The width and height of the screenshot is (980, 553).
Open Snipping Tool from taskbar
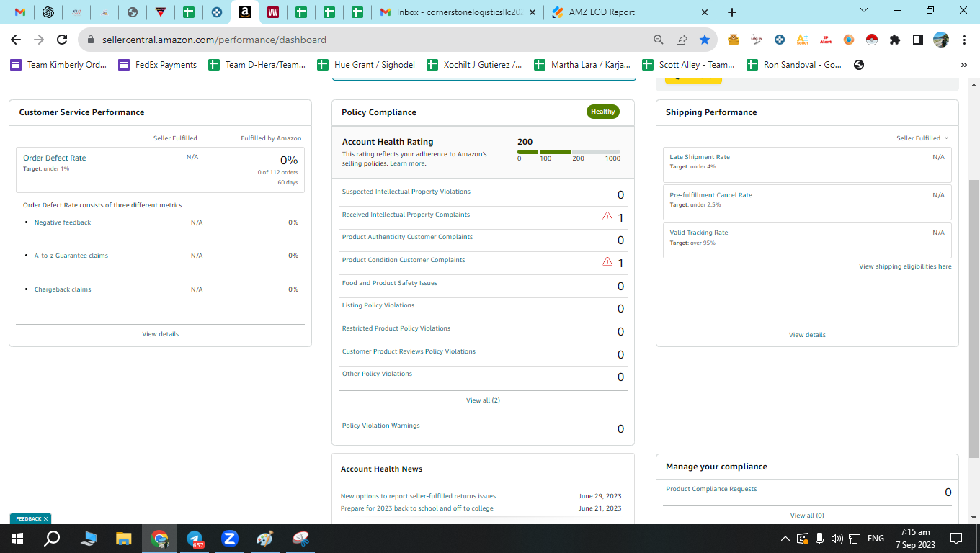pos(300,539)
